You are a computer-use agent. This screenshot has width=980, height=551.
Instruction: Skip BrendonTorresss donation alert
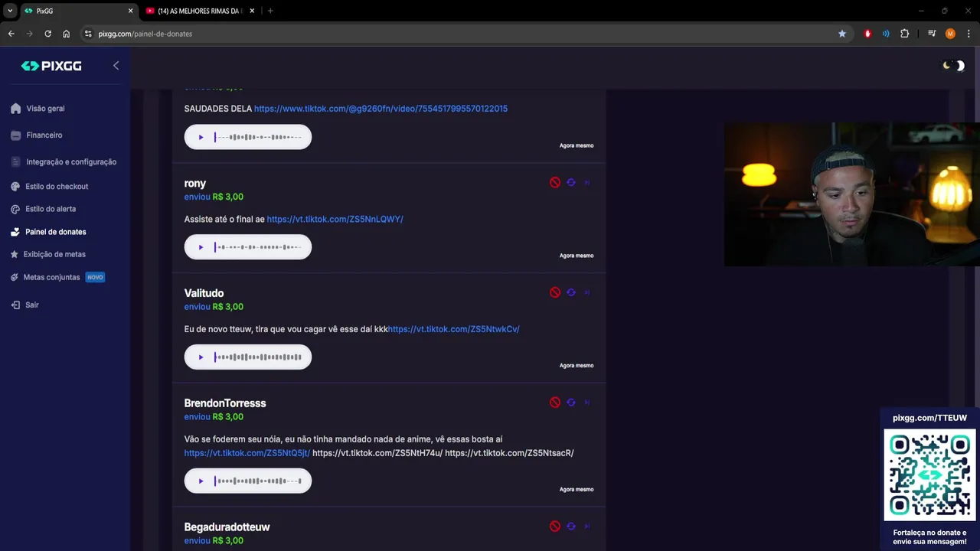(587, 403)
